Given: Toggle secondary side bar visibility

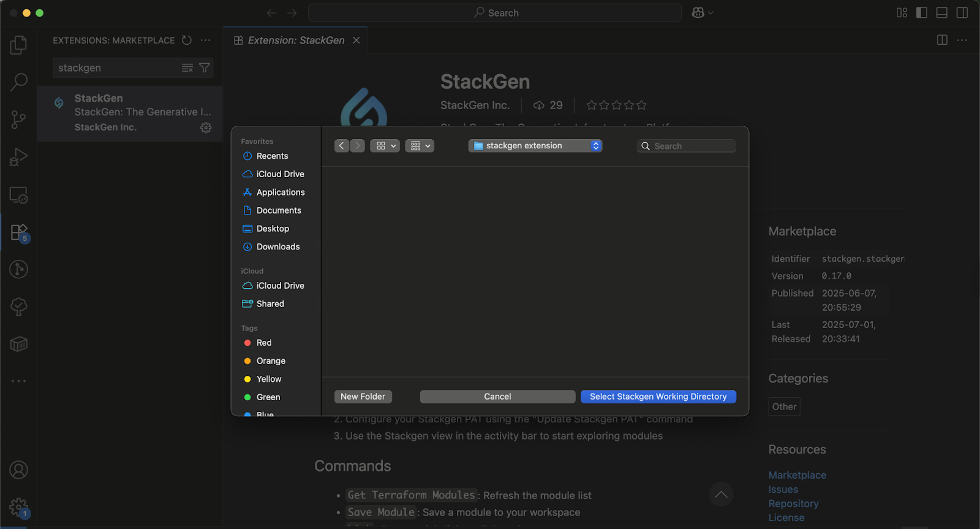Looking at the screenshot, I should 962,13.
